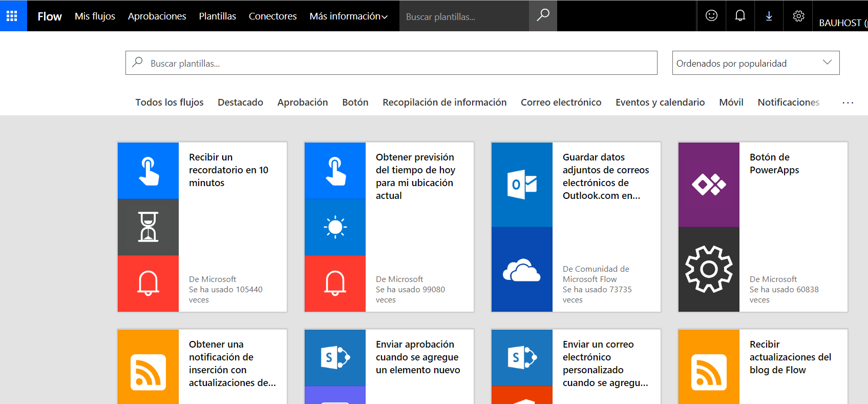Focus the main Buscar plantillas search box
868x404 pixels.
(391, 63)
